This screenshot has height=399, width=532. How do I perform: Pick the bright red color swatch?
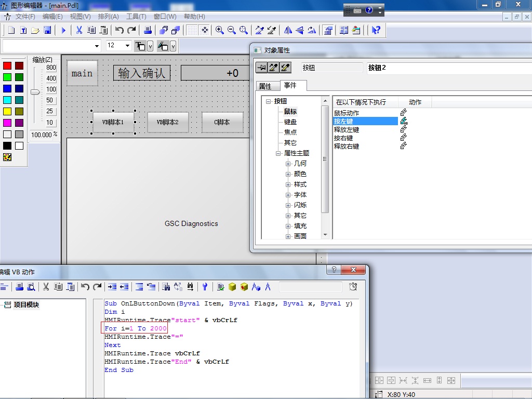(7, 66)
